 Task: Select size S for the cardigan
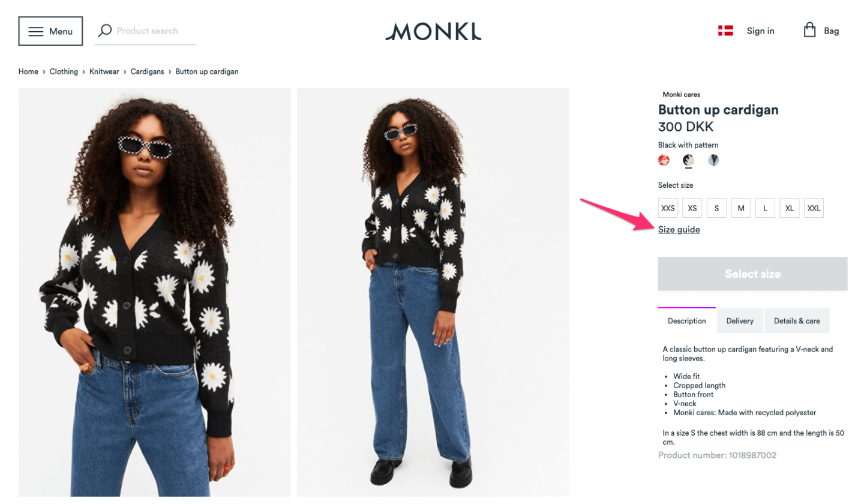pyautogui.click(x=716, y=208)
